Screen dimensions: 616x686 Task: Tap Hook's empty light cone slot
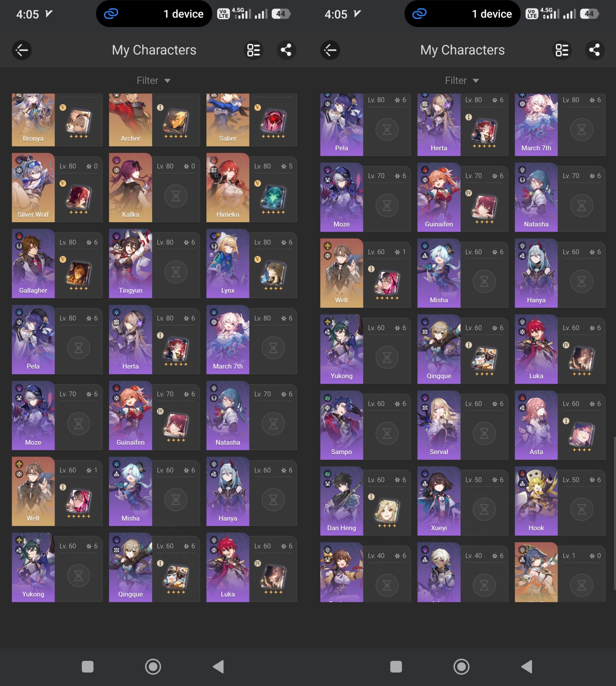pos(582,509)
